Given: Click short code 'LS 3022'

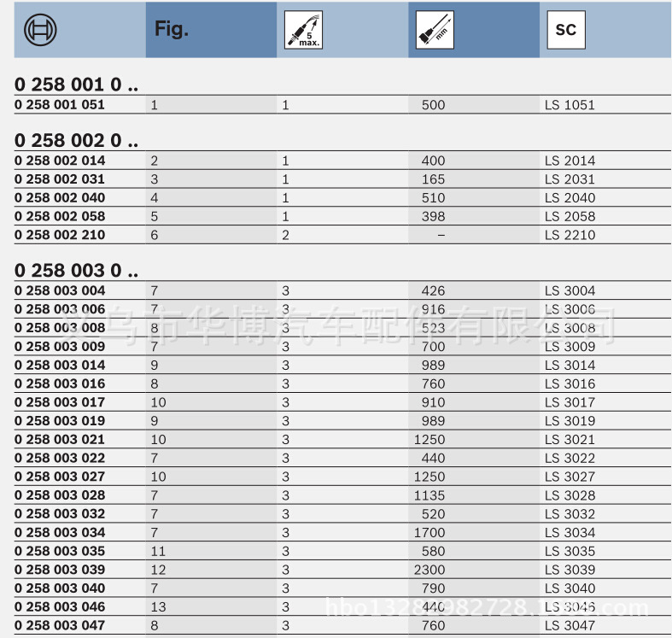Looking at the screenshot, I should click(x=570, y=459).
